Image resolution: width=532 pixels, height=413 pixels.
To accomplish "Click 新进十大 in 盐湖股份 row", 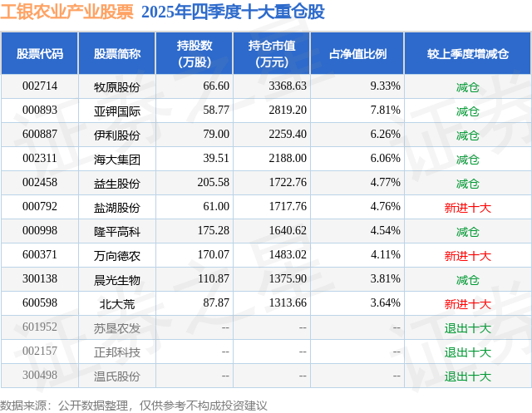I will (467, 208).
